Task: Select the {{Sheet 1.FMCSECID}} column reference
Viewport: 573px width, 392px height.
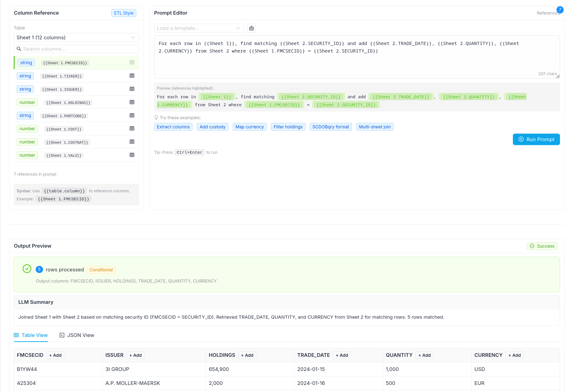Action: 65,63
